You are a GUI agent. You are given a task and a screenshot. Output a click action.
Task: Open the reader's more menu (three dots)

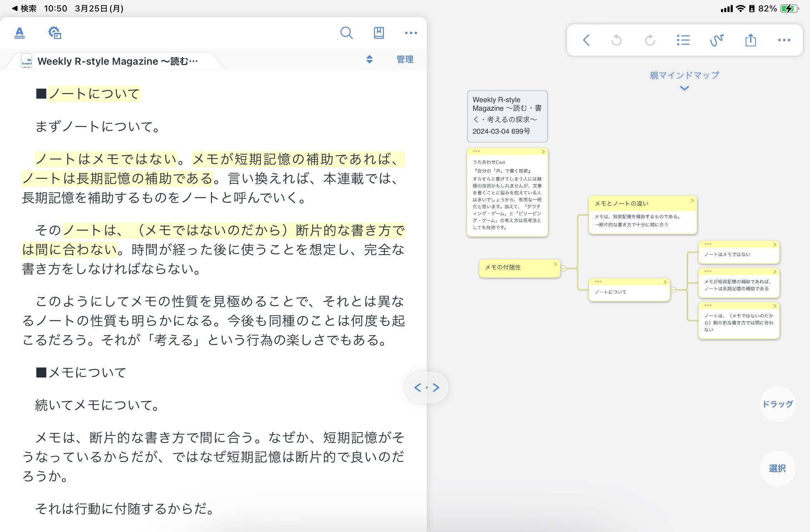410,33
